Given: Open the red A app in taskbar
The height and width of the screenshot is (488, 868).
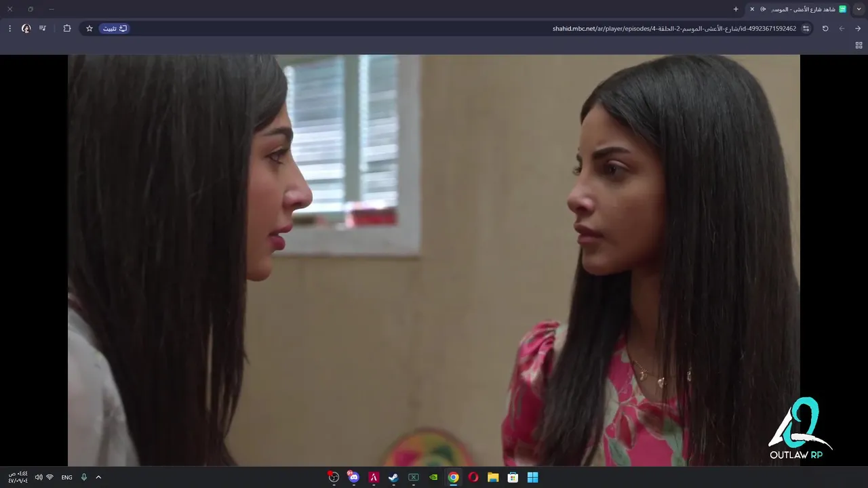Looking at the screenshot, I should pos(374,477).
